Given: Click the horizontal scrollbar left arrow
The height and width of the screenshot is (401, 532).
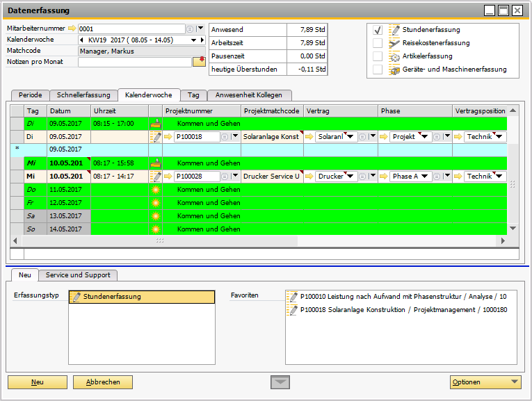Looking at the screenshot, I should [x=15, y=240].
